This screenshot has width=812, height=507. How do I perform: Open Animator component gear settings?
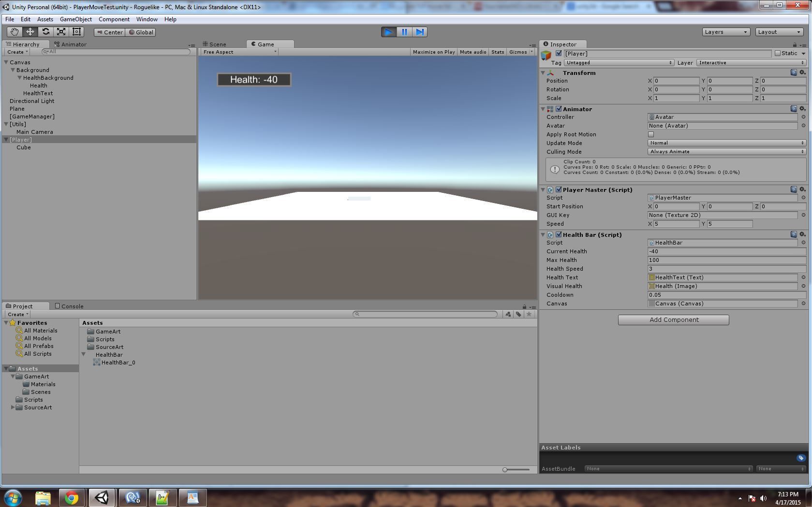[802, 109]
